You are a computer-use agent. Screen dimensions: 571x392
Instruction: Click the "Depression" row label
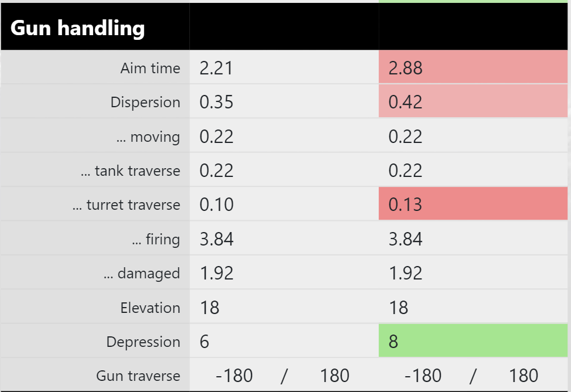pyautogui.click(x=143, y=342)
